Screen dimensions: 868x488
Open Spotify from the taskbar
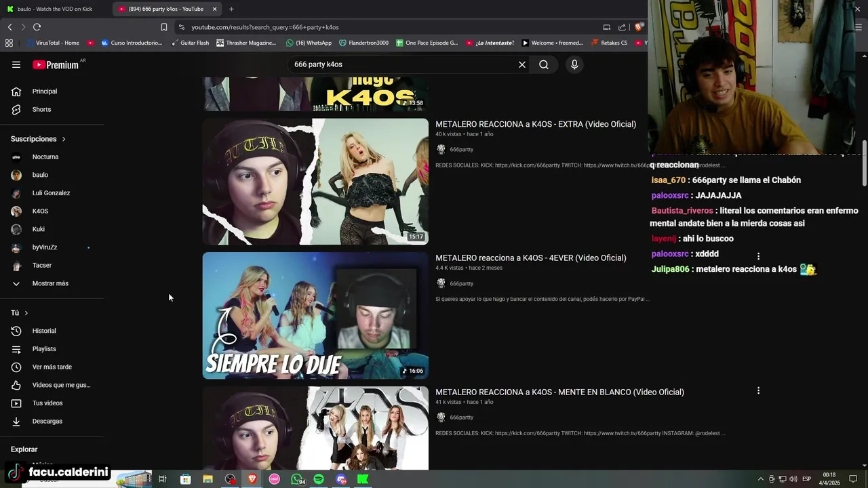[x=319, y=479]
